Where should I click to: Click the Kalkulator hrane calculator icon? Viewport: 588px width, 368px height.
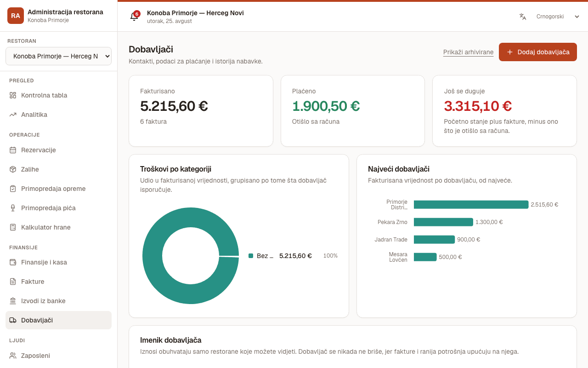pos(13,227)
